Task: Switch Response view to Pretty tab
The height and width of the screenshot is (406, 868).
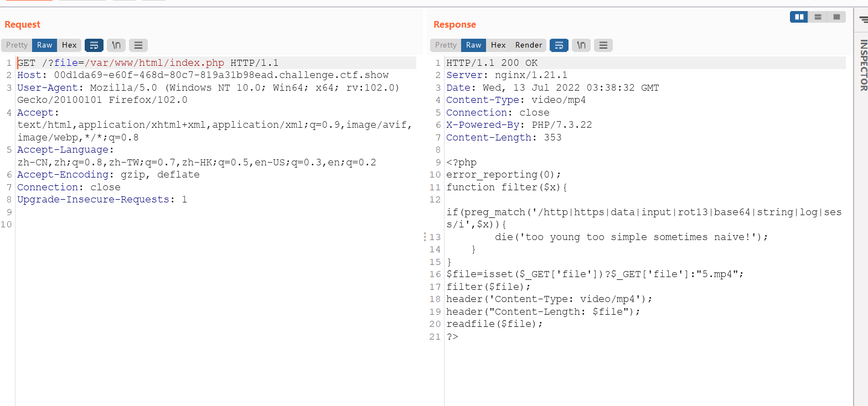Action: pyautogui.click(x=446, y=45)
